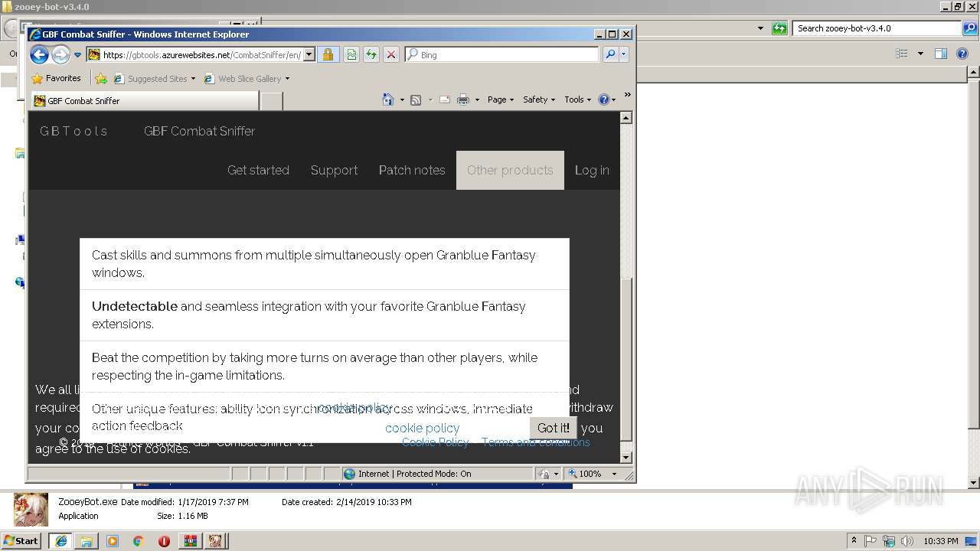Viewport: 980px width, 551px height.
Task: Open the cookie policy link beside Got it!
Action: pyautogui.click(x=423, y=428)
